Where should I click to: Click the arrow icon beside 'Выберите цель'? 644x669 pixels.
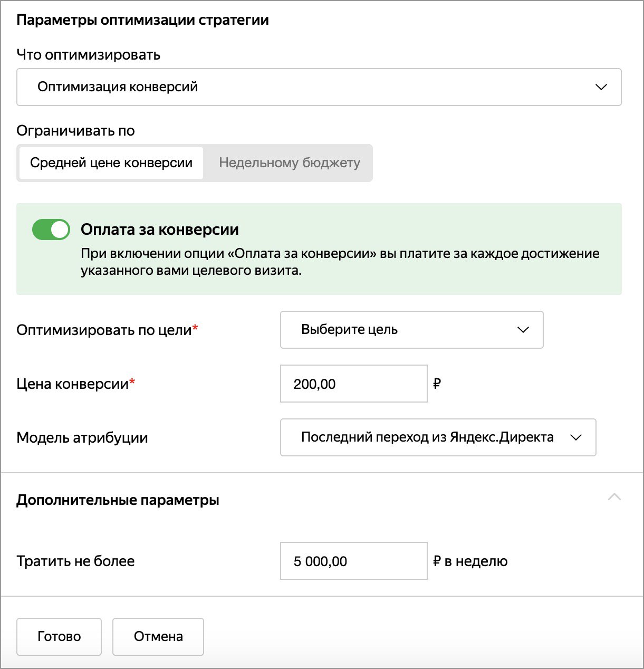point(523,330)
